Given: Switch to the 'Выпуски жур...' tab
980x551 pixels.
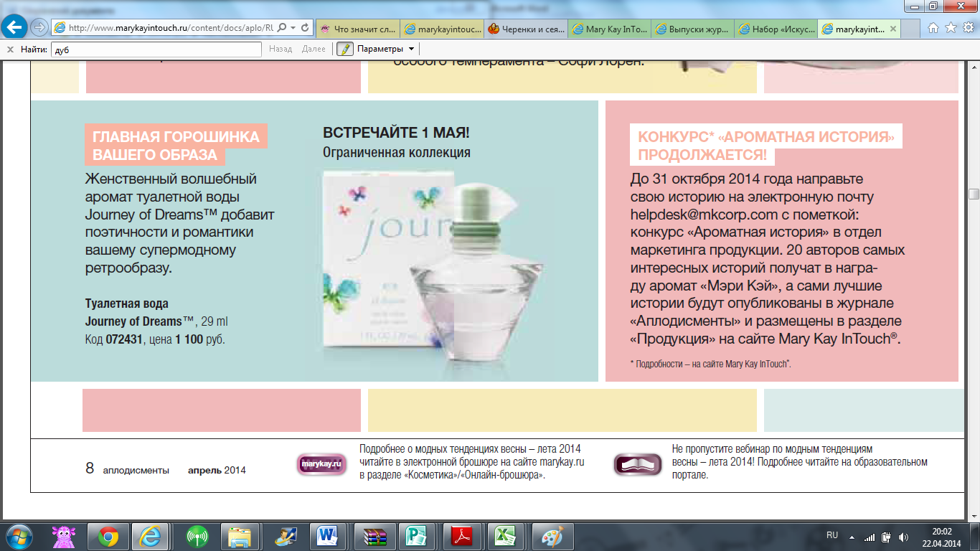Looking at the screenshot, I should [x=693, y=29].
